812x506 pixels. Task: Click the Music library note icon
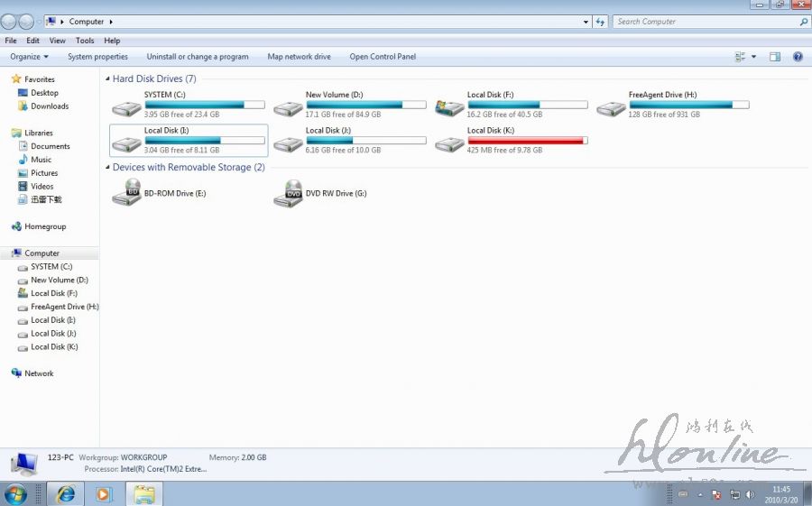[23, 160]
